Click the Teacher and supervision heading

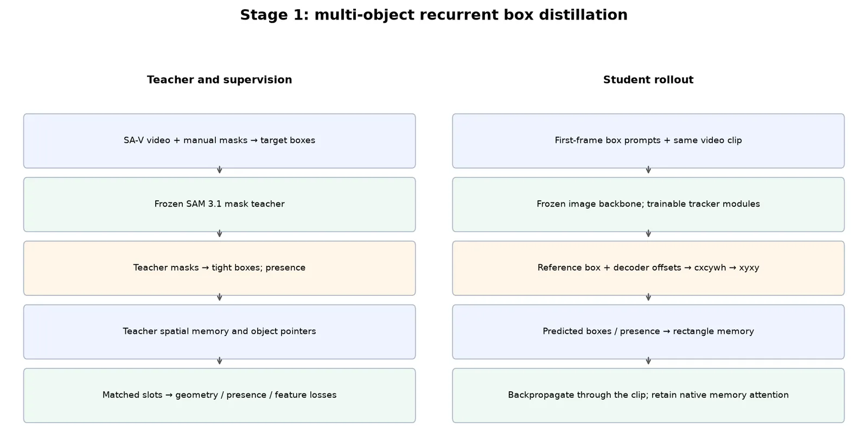coord(219,80)
